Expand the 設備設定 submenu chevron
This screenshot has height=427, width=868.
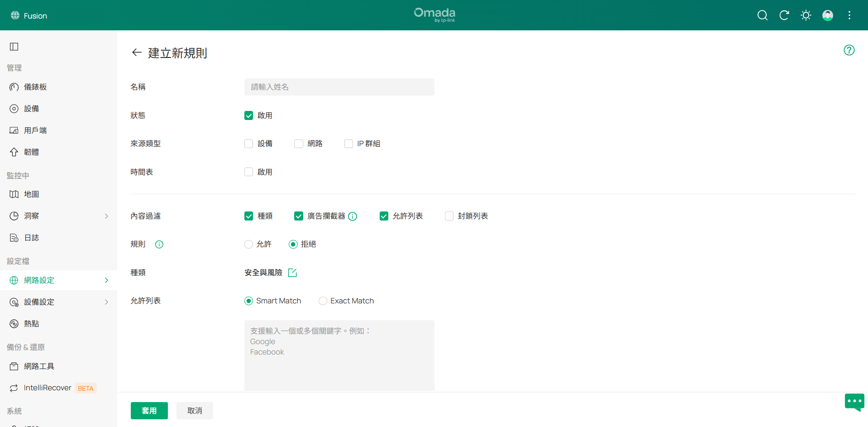click(x=106, y=302)
